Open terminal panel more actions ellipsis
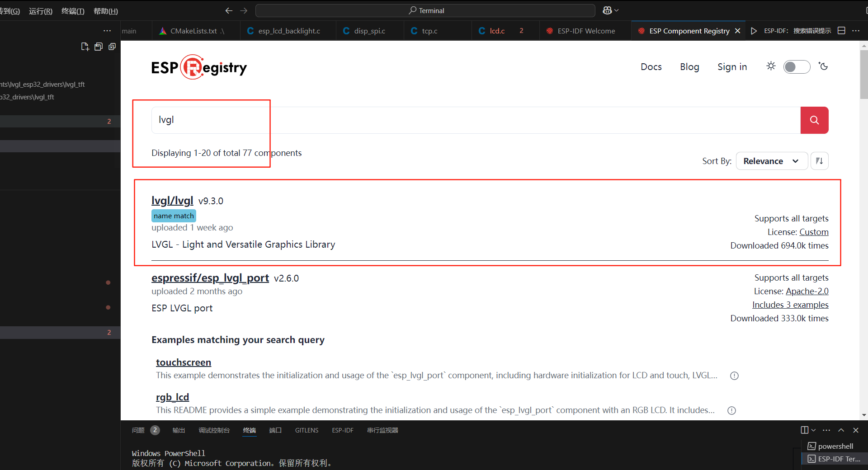 [x=826, y=430]
